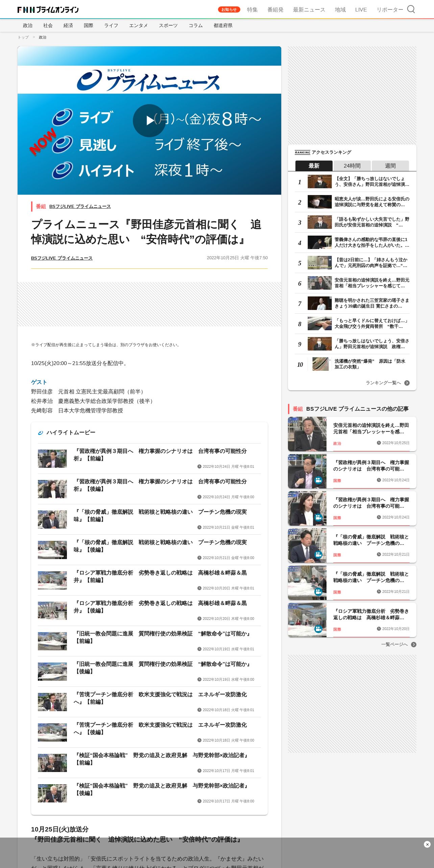
Task: Open 番組発 in the top menu
Action: tap(275, 10)
